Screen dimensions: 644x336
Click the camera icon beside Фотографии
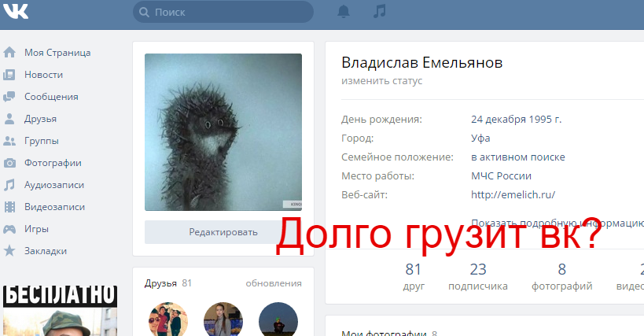pos(9,163)
